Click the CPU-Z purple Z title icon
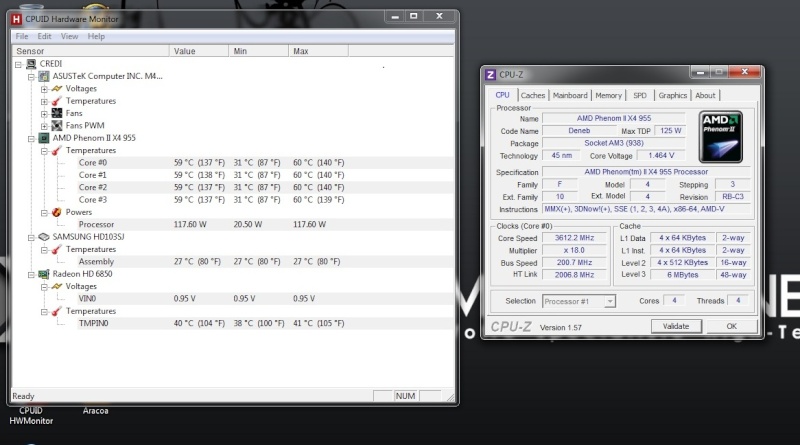Viewport: 800px width, 445px height. [490, 75]
